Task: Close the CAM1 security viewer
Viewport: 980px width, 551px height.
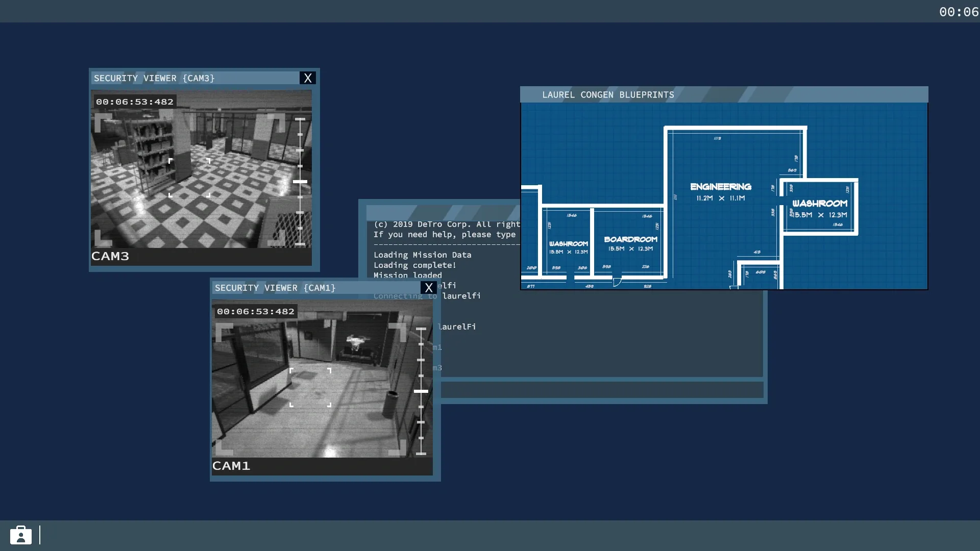Action: click(429, 288)
